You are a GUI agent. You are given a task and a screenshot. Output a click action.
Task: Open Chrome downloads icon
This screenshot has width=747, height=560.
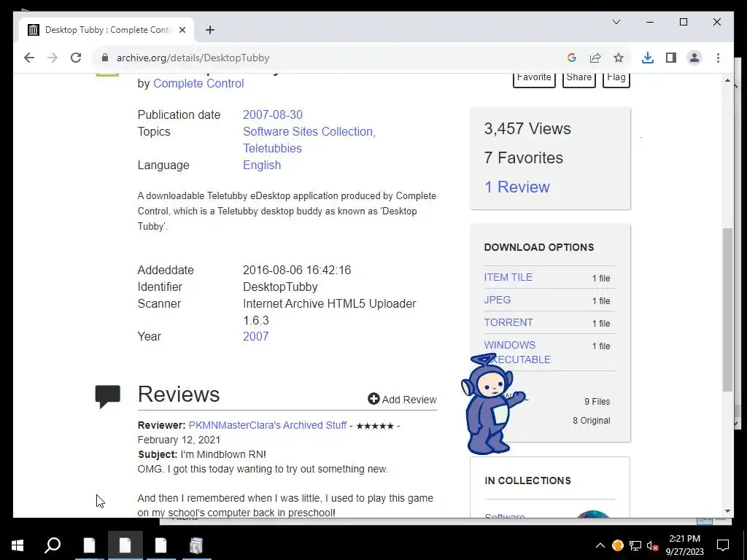coord(648,58)
